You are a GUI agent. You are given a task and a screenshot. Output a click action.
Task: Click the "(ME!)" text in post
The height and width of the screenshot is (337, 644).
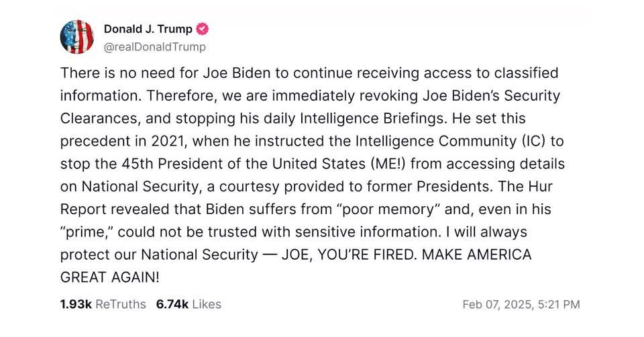point(417,164)
